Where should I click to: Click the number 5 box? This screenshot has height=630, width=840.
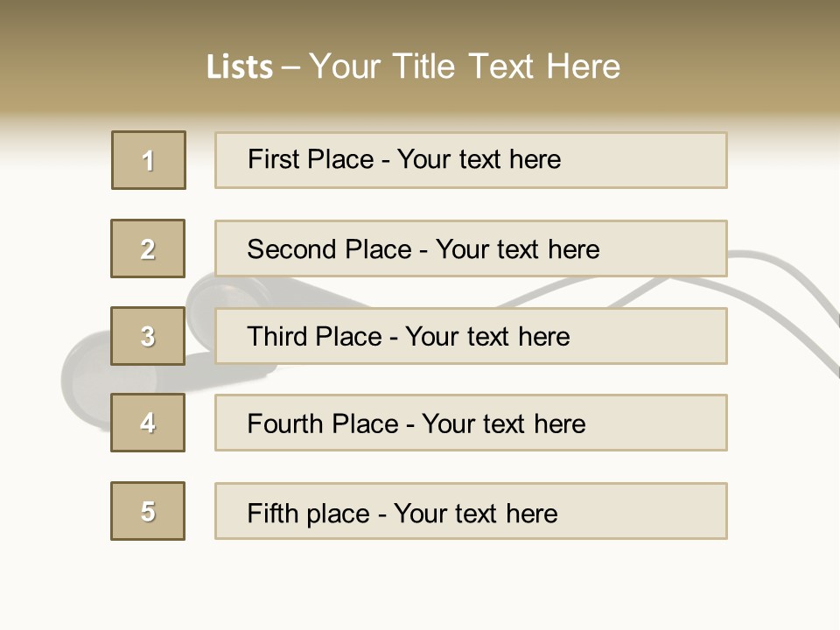tap(148, 511)
